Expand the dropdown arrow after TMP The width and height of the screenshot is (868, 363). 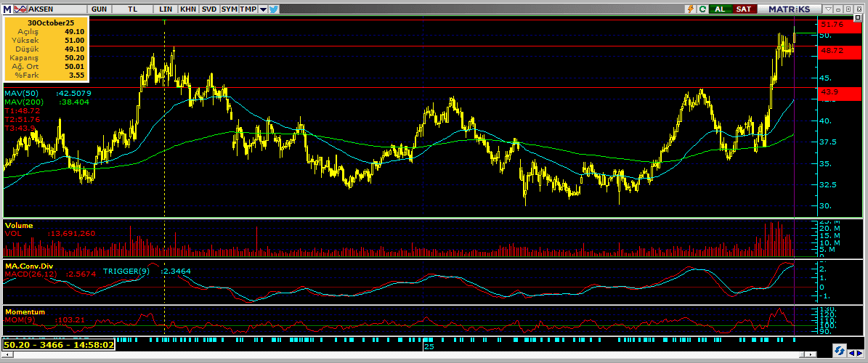[262, 9]
